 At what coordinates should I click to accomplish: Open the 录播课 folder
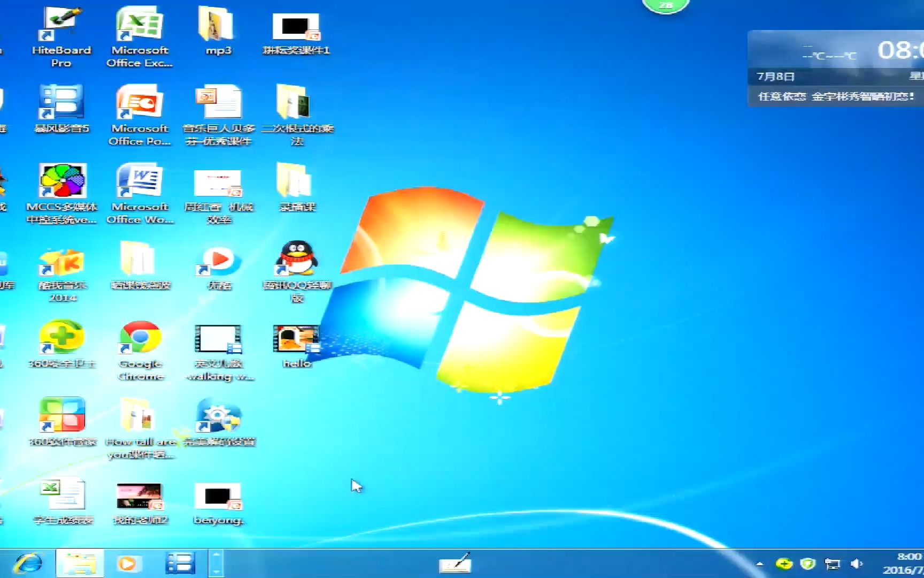click(x=297, y=187)
